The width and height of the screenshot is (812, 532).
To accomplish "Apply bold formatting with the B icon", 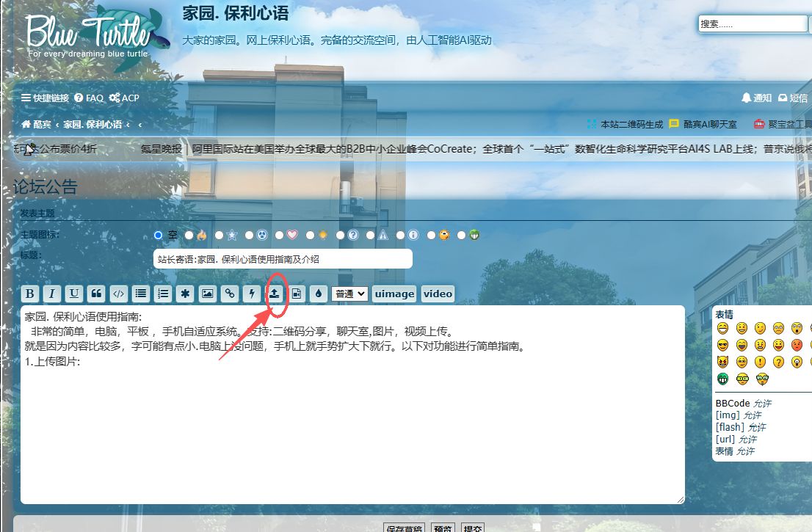I will [x=29, y=294].
